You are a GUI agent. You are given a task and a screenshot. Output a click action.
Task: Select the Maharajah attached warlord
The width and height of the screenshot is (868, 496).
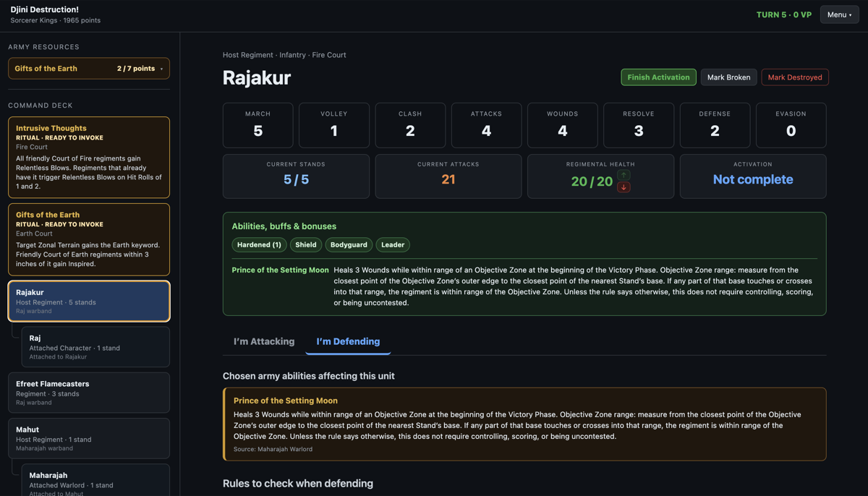tap(95, 480)
